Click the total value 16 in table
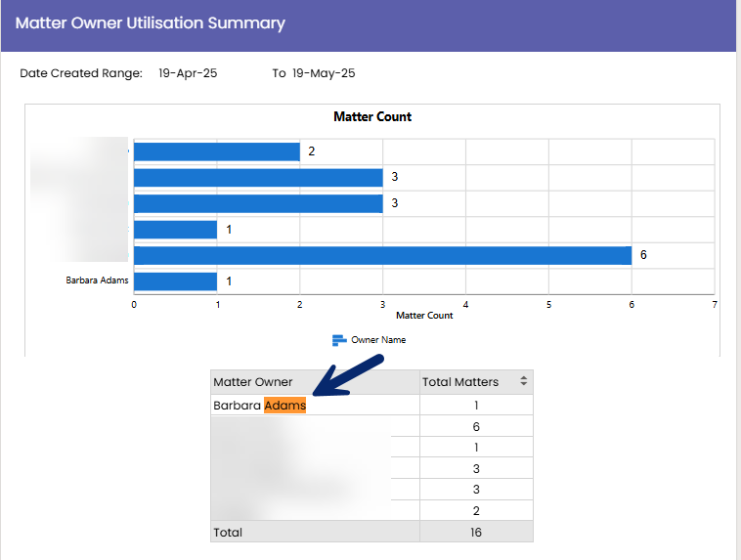Screen dimensions: 741x560 click(x=476, y=533)
